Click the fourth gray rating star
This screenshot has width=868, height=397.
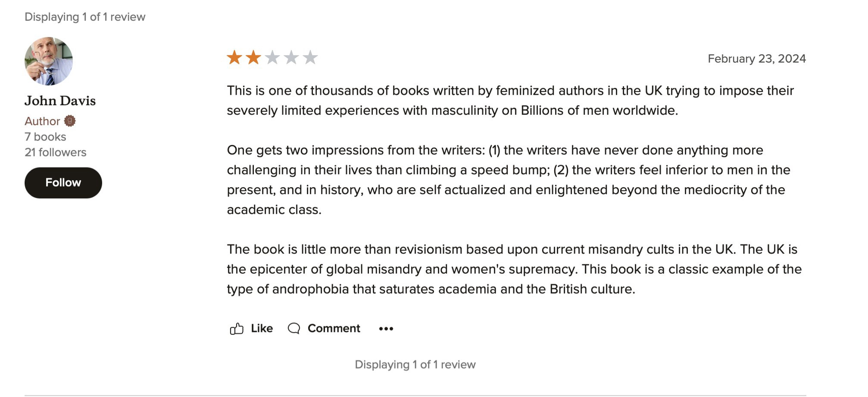[x=291, y=57]
